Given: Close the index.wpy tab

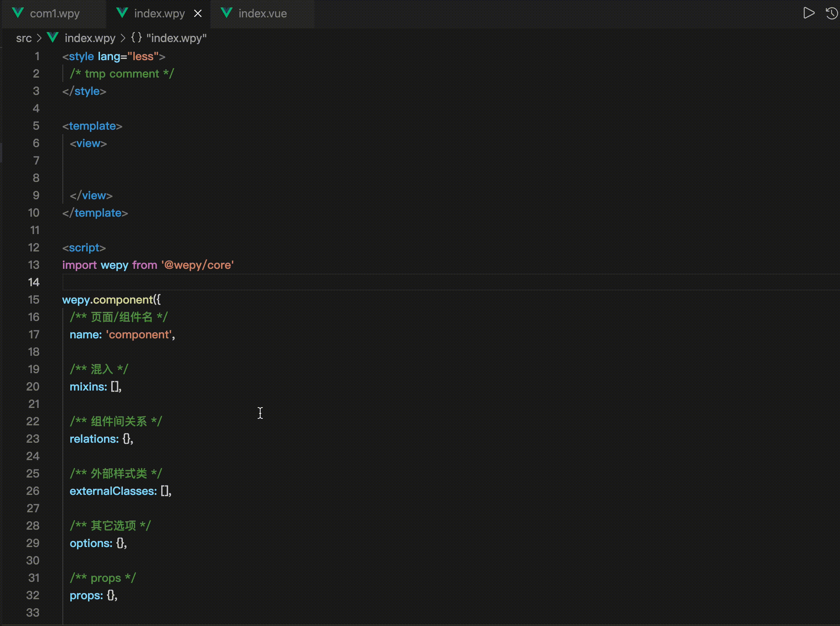Looking at the screenshot, I should (x=198, y=14).
